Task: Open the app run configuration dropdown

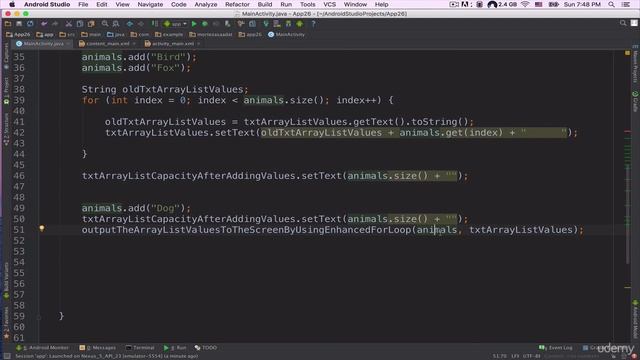Action: pos(175,24)
